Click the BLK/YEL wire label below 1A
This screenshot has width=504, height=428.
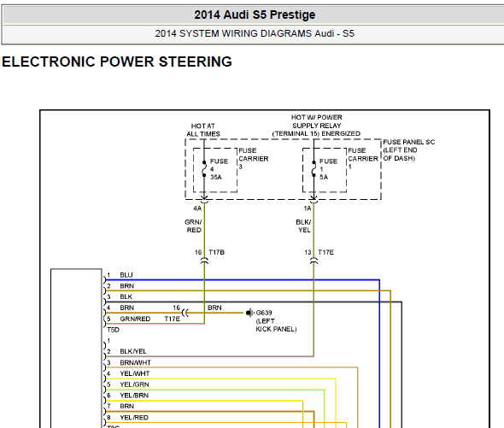pos(303,226)
